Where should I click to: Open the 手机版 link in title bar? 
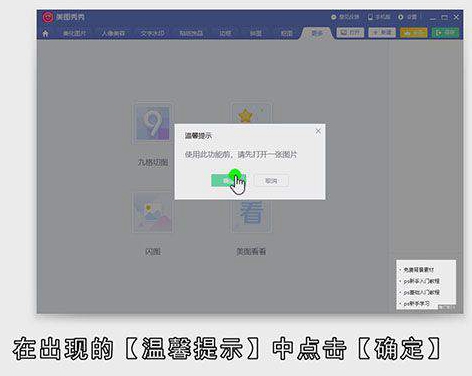pos(379,17)
